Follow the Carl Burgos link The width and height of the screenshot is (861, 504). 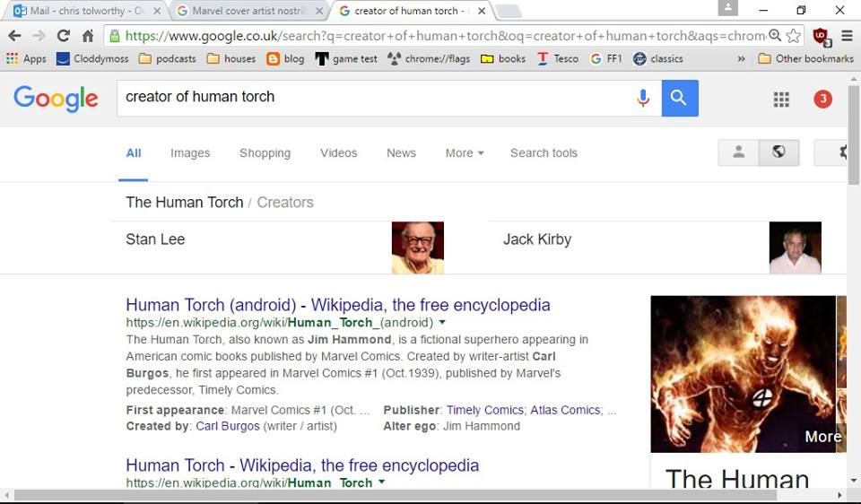point(227,426)
